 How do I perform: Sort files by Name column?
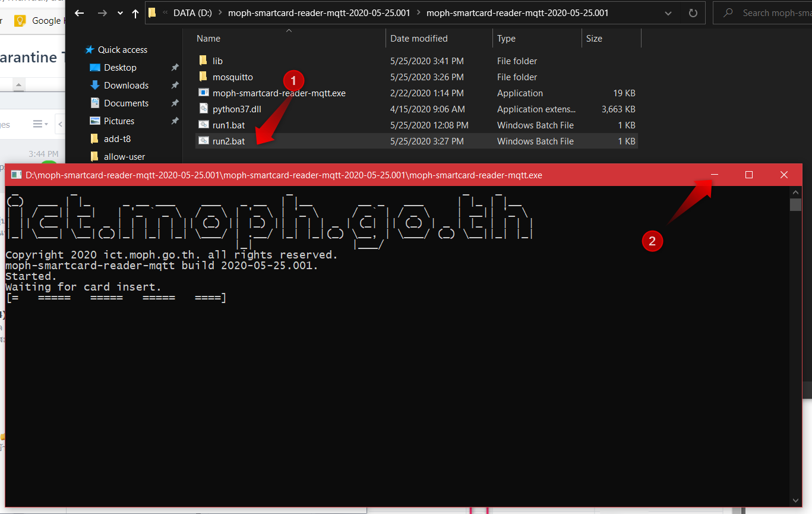[x=208, y=39]
